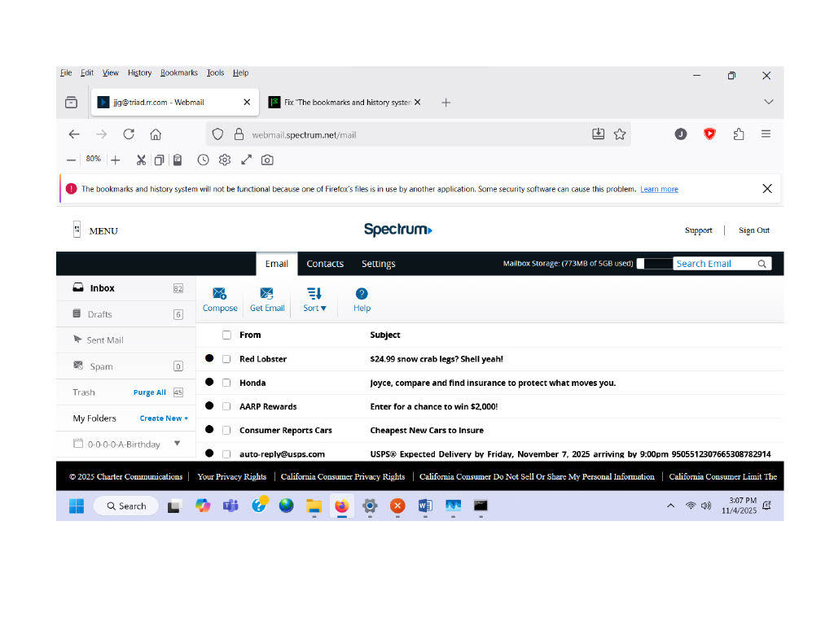Screen dimensions: 834x644
Task: Click the search magnifier in Search Email
Action: point(762,264)
